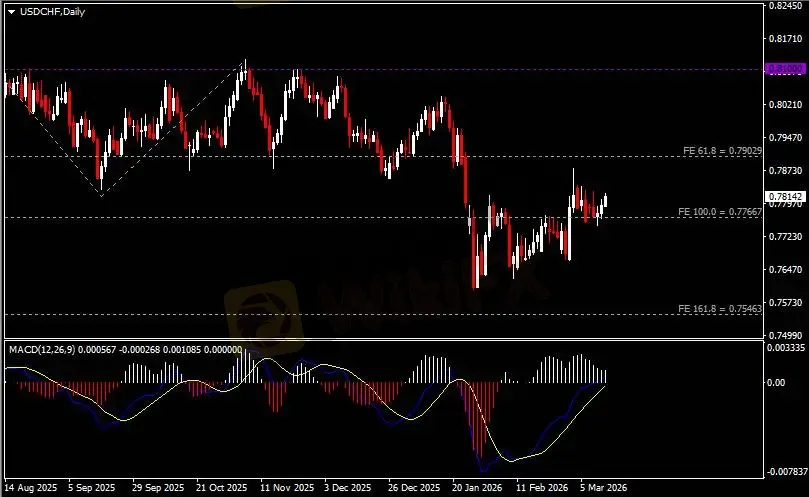Select the 29 Sep 2025 date marker
This screenshot has width=809, height=497.
click(x=158, y=488)
